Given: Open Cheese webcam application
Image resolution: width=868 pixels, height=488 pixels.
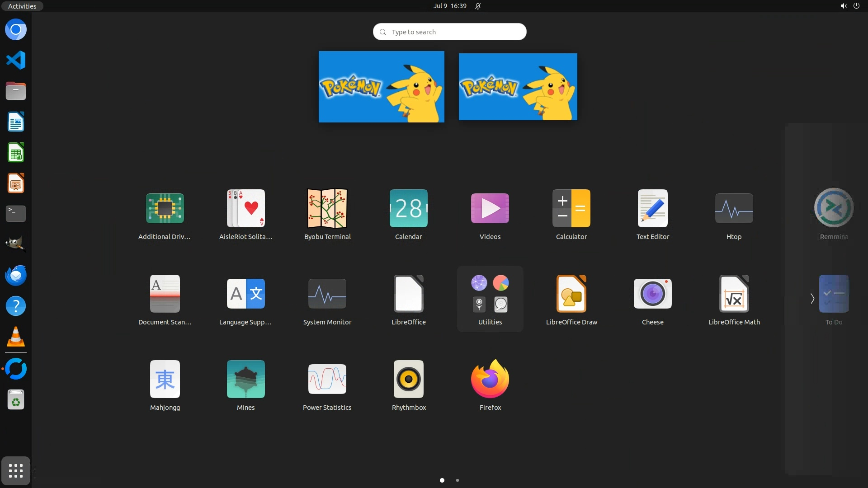Looking at the screenshot, I should click(652, 294).
